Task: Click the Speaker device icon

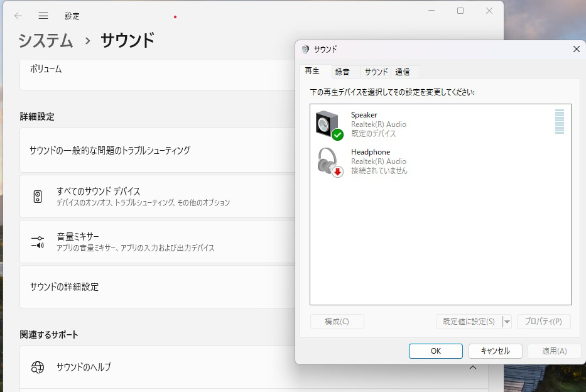Action: (x=328, y=124)
